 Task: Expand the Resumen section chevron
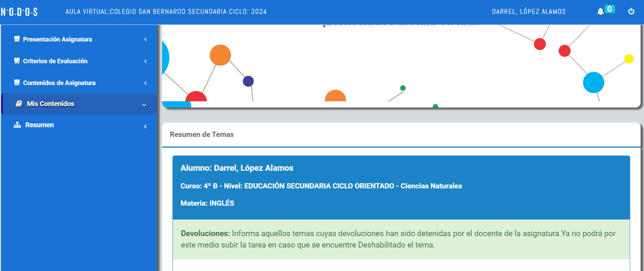(146, 127)
